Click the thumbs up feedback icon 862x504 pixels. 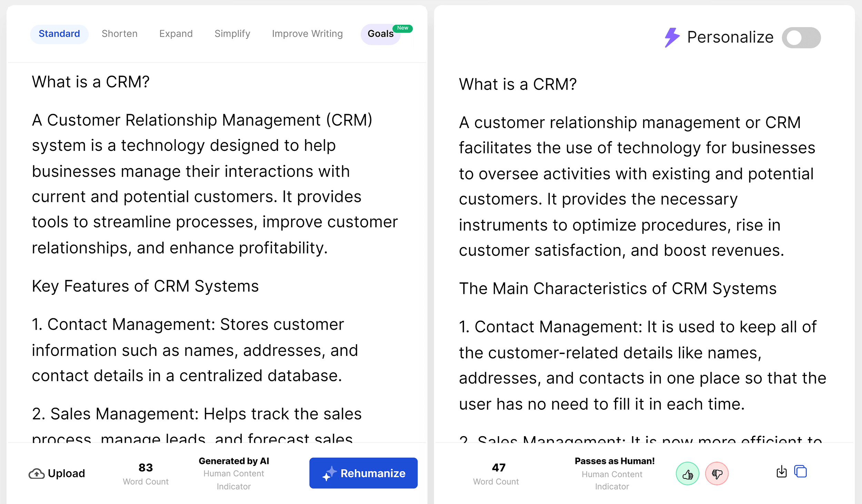point(687,474)
